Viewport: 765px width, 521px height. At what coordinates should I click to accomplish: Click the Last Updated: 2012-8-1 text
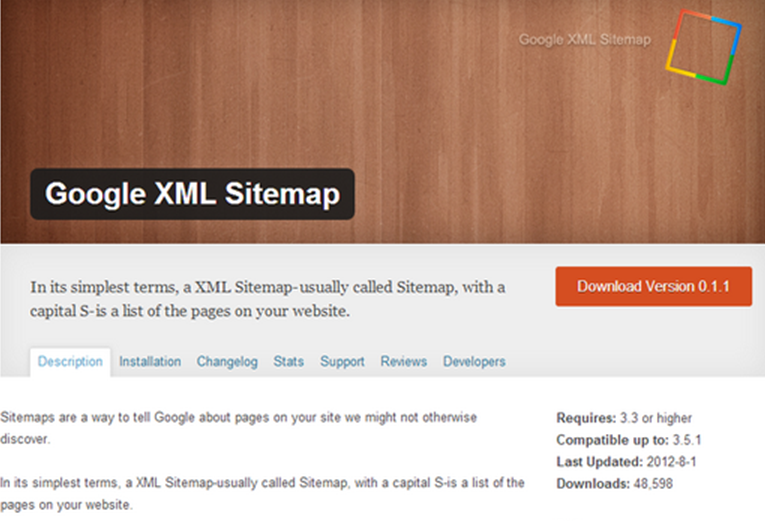626,462
